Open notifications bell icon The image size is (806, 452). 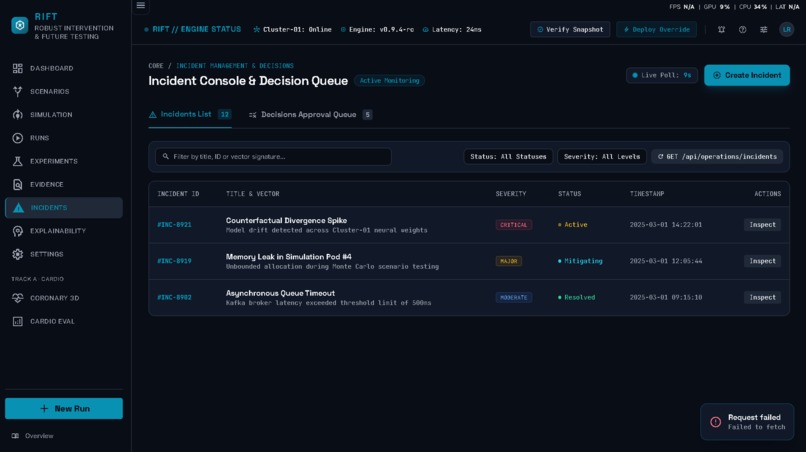point(722,30)
